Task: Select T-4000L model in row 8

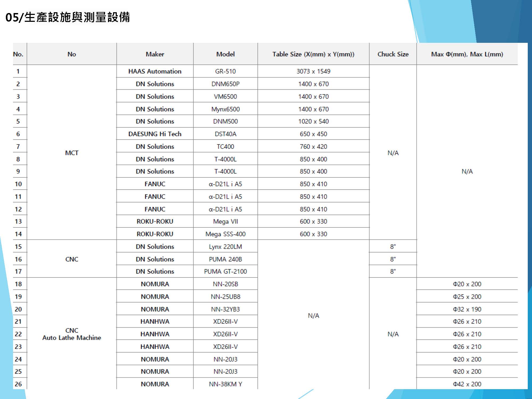Action: click(225, 159)
